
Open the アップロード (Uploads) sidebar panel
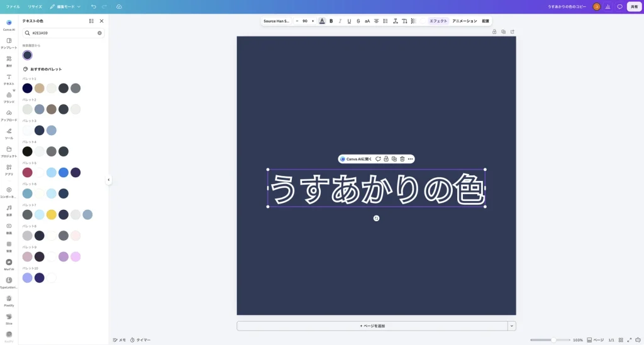pos(9,115)
